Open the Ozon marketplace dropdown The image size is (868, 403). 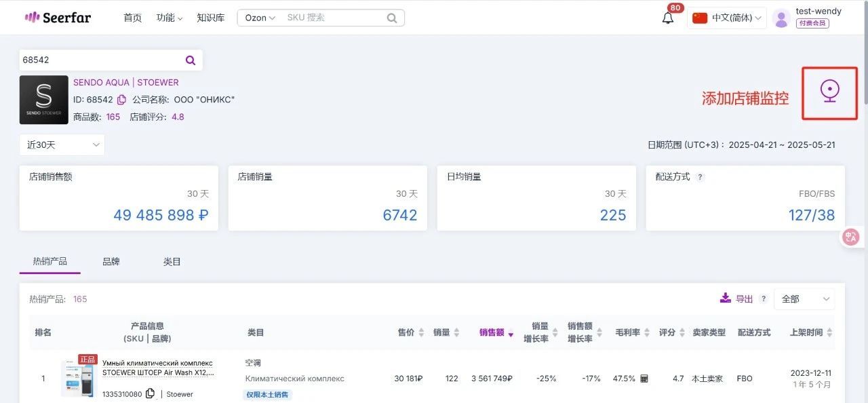click(x=260, y=18)
